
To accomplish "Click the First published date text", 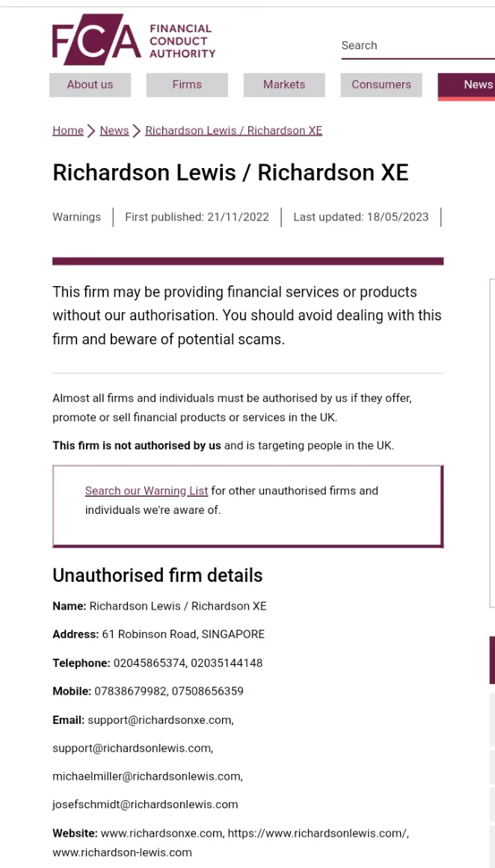I will coord(197,217).
